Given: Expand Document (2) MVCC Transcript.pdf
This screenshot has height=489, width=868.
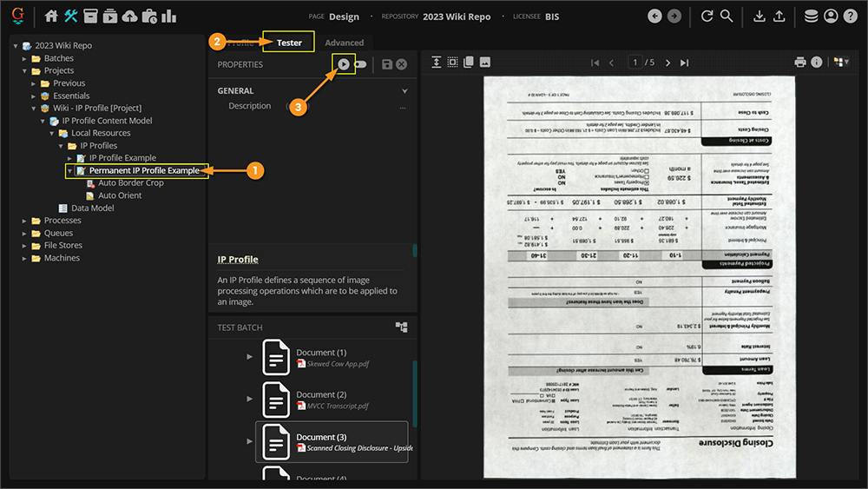Looking at the screenshot, I should point(250,399).
